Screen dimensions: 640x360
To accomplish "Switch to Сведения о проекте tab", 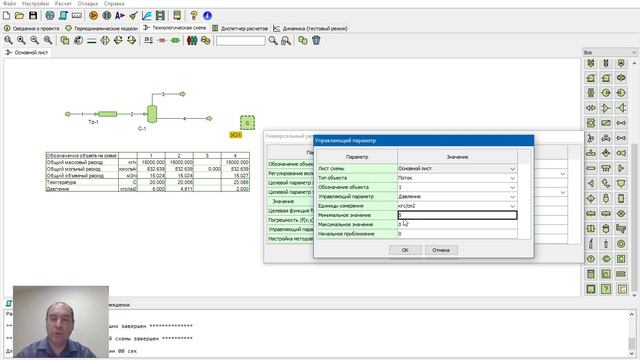I will (32, 29).
